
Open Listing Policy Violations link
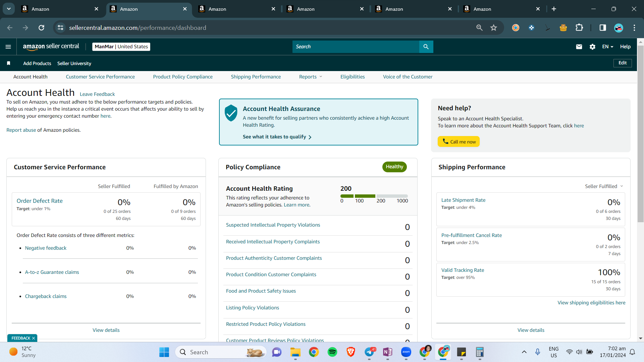tap(253, 308)
